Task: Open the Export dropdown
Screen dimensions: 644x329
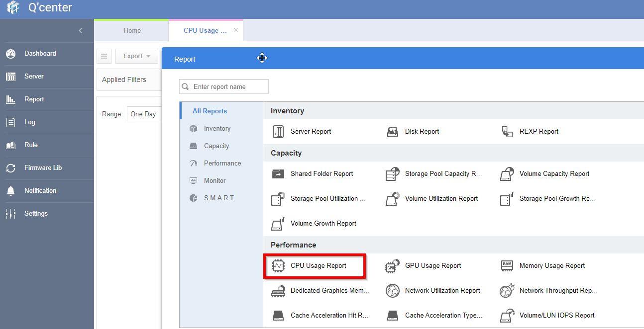Action: coord(137,56)
